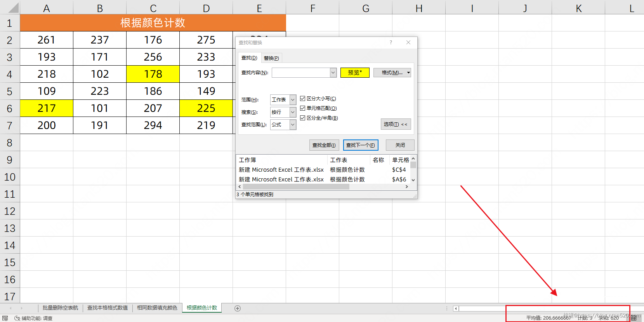This screenshot has width=644, height=322.
Task: Click the cell containing 275
Action: coord(206,40)
